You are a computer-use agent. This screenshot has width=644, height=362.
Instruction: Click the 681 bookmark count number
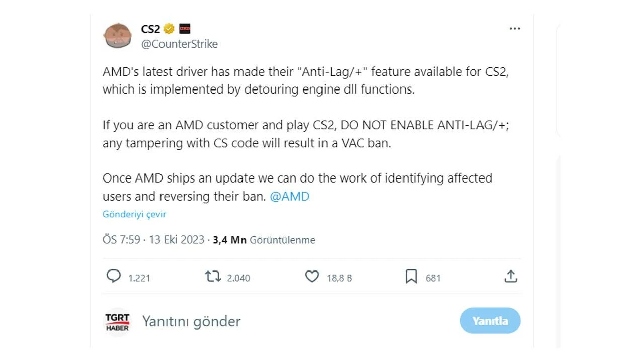pyautogui.click(x=433, y=278)
